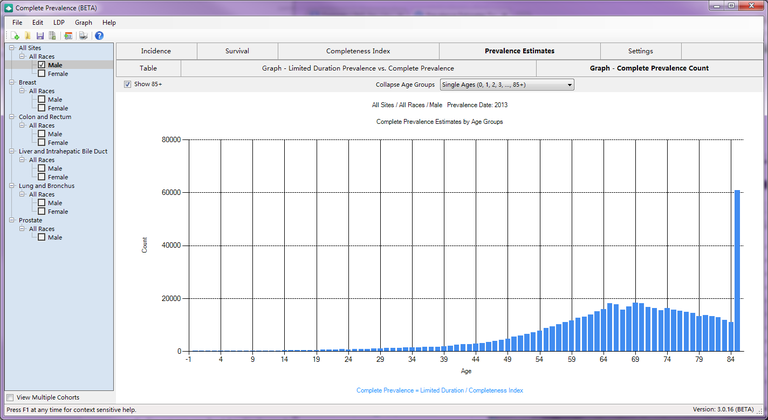Click the tall 85+ age bar in chart
The width and height of the screenshot is (768, 420).
click(737, 270)
